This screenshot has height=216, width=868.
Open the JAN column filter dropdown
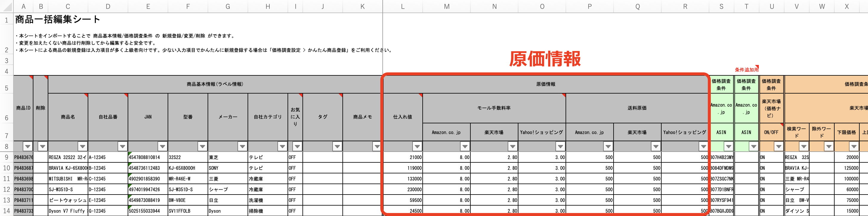pyautogui.click(x=162, y=146)
